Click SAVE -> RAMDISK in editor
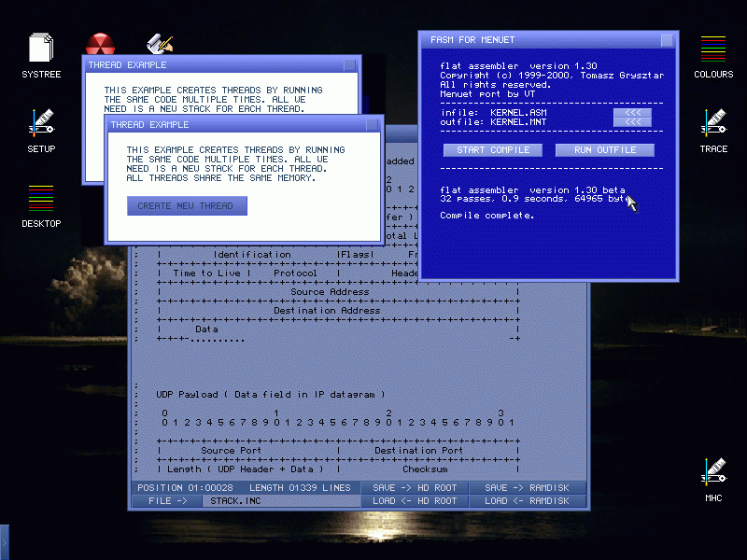This screenshot has width=747, height=560. [x=527, y=487]
